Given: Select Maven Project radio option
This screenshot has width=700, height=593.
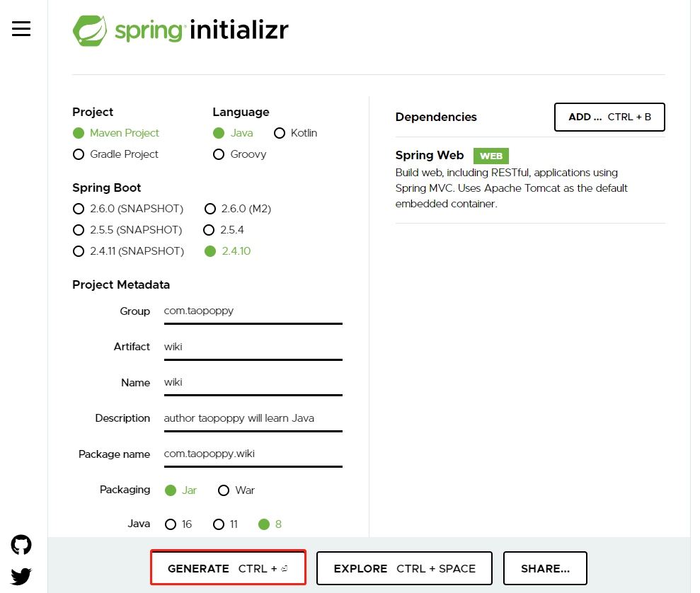Looking at the screenshot, I should coord(115,133).
